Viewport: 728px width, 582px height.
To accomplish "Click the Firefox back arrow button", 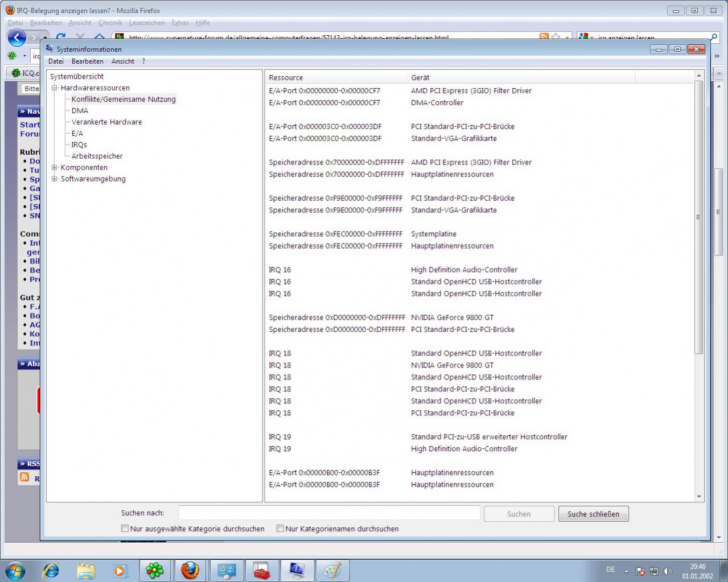I will [x=17, y=38].
